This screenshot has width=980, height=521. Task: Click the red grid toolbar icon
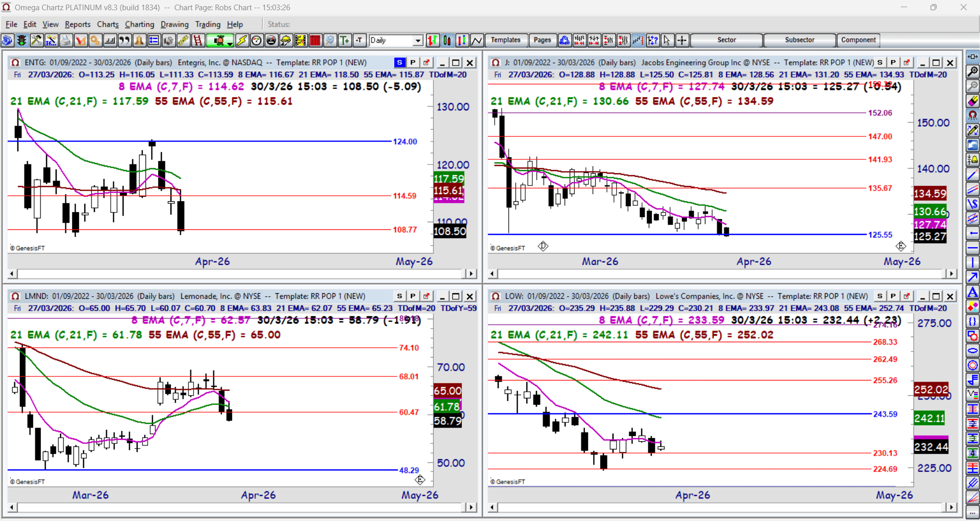(315, 40)
